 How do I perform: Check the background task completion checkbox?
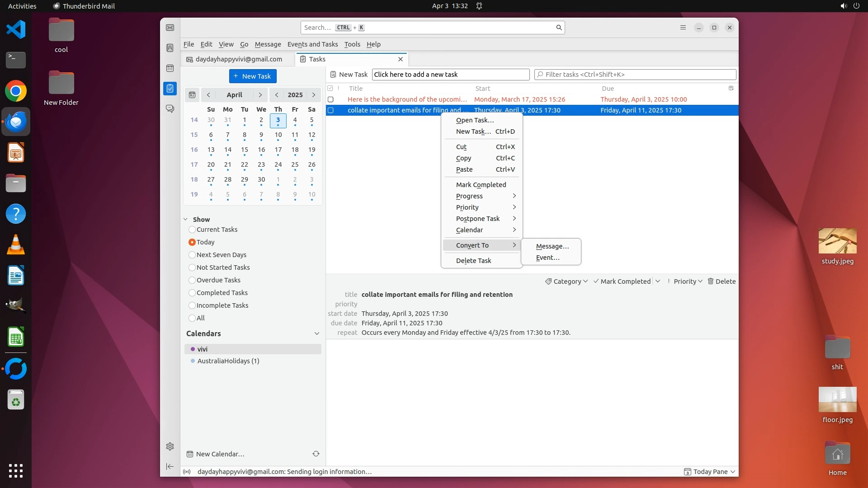click(x=330, y=99)
